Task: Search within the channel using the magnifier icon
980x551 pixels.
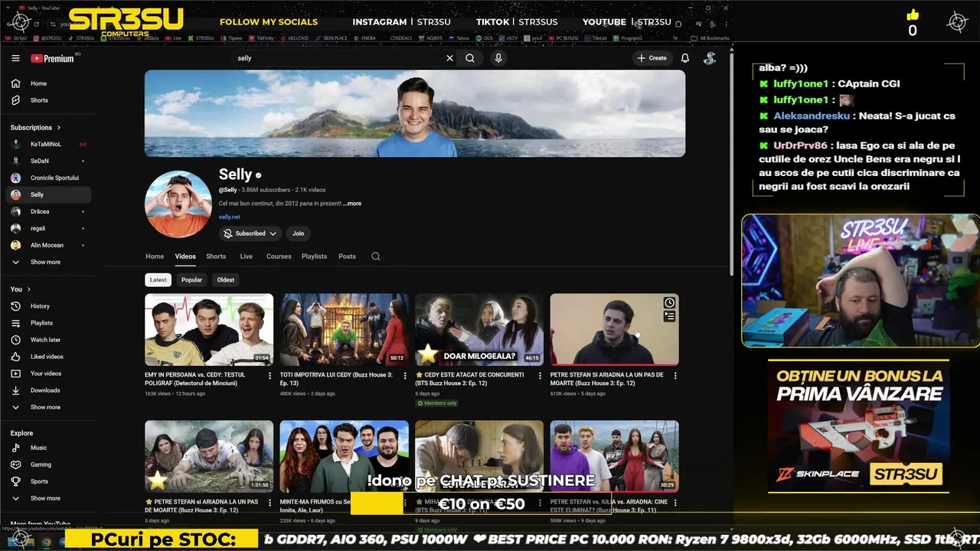Action: coord(376,256)
